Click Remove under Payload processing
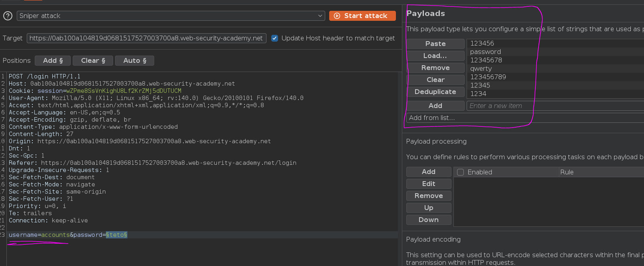This screenshot has height=266, width=644. click(429, 196)
